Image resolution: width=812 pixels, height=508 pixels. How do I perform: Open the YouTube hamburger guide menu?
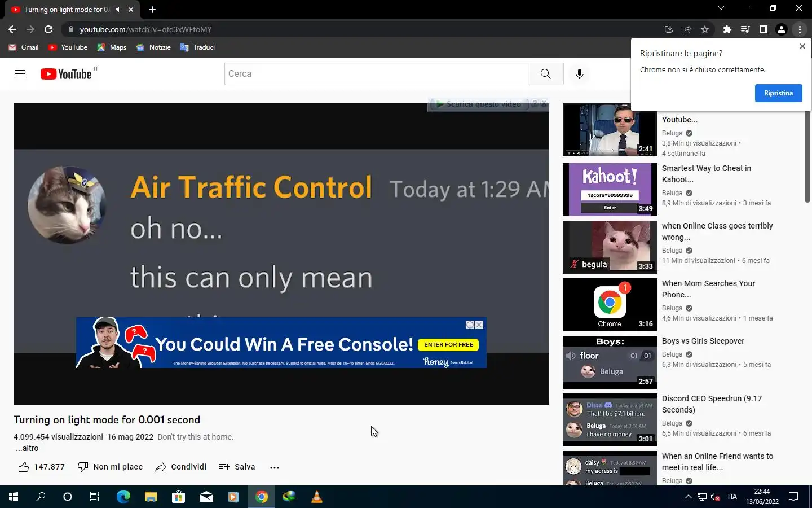(x=20, y=74)
